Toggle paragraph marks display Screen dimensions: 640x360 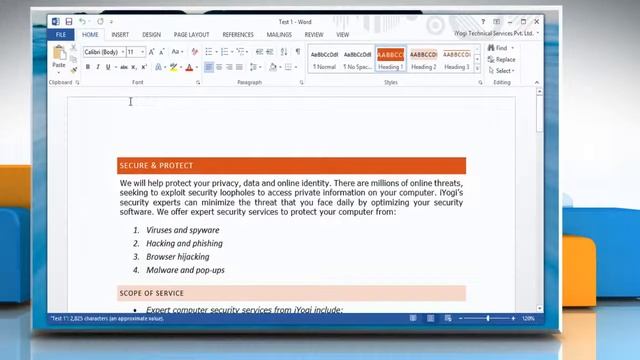pos(298,52)
